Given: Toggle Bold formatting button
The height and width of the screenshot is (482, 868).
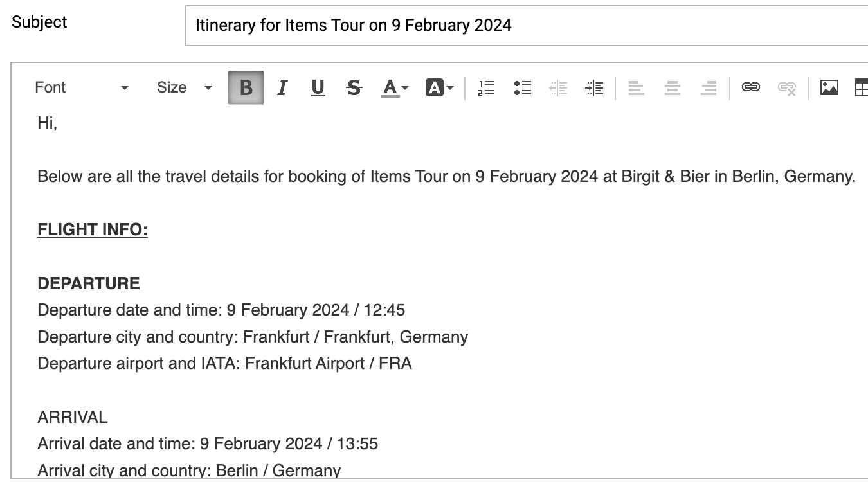Looking at the screenshot, I should tap(246, 87).
